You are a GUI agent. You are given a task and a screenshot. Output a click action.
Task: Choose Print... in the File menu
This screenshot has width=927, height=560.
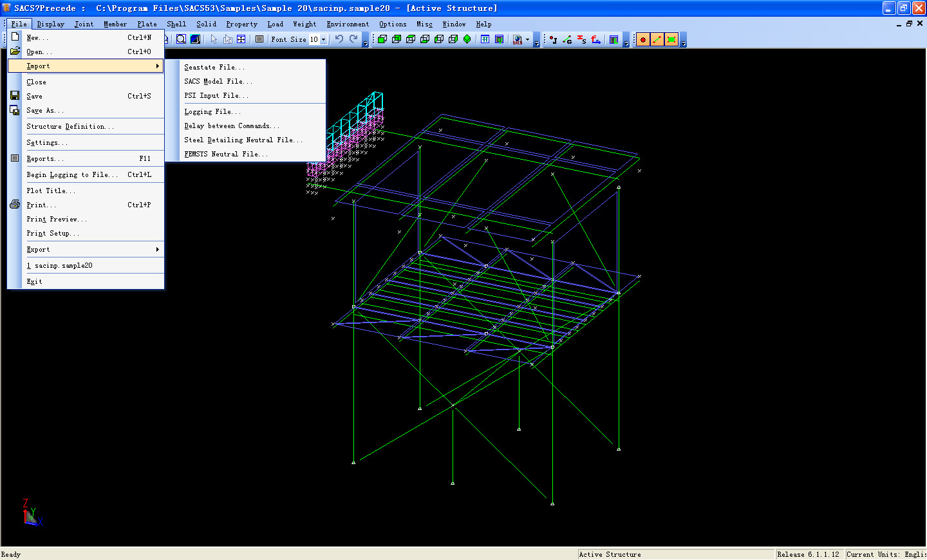(86, 205)
